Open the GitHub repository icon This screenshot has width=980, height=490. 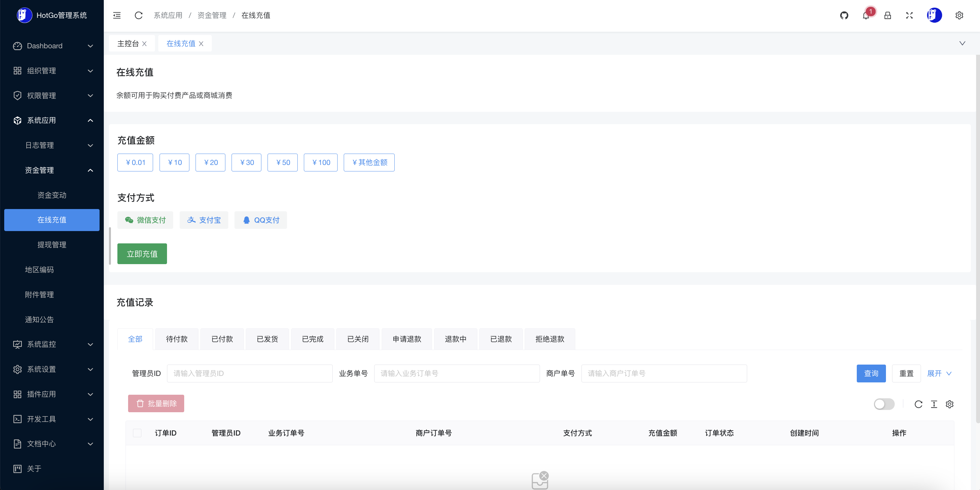pyautogui.click(x=844, y=16)
